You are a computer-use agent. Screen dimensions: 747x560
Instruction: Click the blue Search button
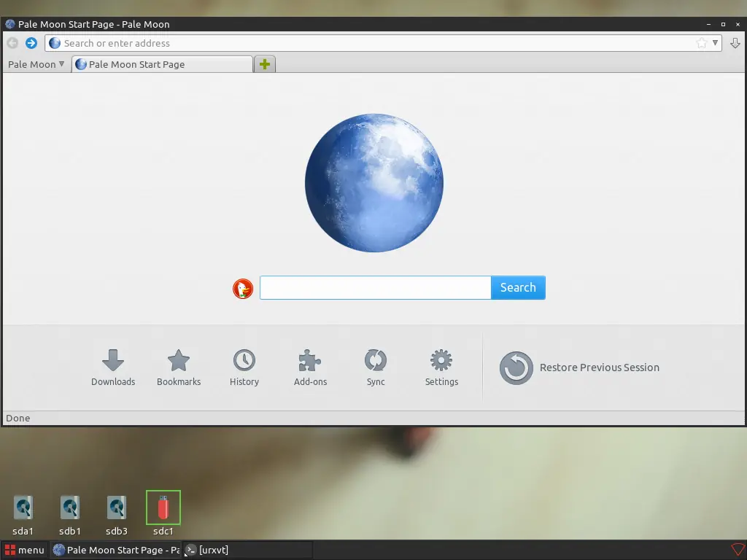pos(518,287)
